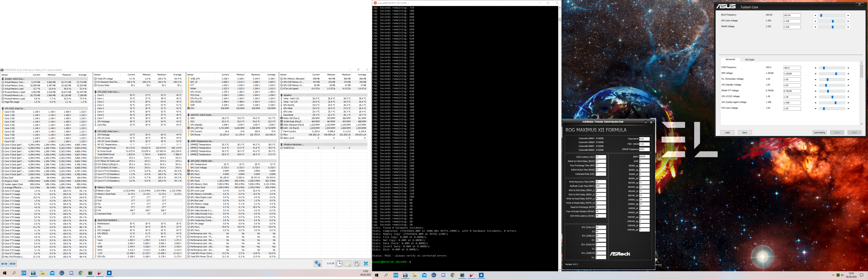Viewport: 868px width, 279px height.
Task: Click the HWiNFO clock reset timer icon
Action: [339, 264]
